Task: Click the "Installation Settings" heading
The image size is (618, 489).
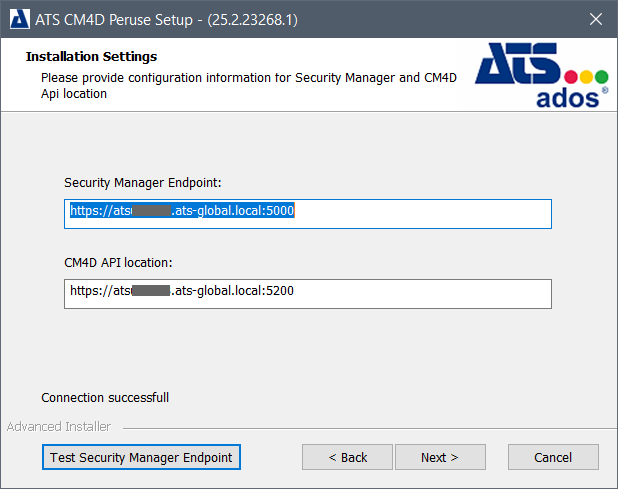Action: [91, 57]
